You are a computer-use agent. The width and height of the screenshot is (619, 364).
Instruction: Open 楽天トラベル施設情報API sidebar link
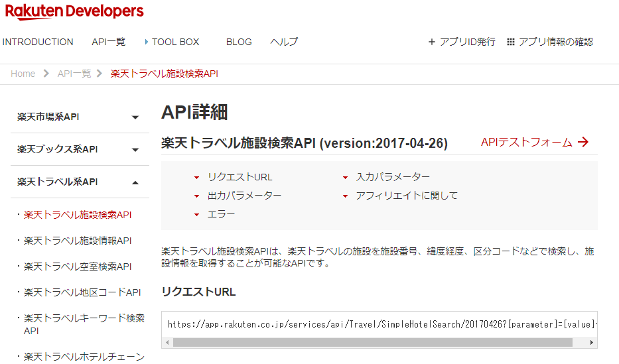click(x=78, y=241)
